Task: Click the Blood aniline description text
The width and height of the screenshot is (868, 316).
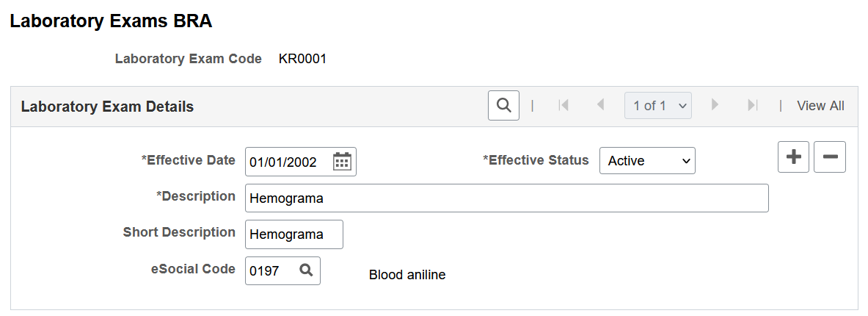Action: pos(407,274)
